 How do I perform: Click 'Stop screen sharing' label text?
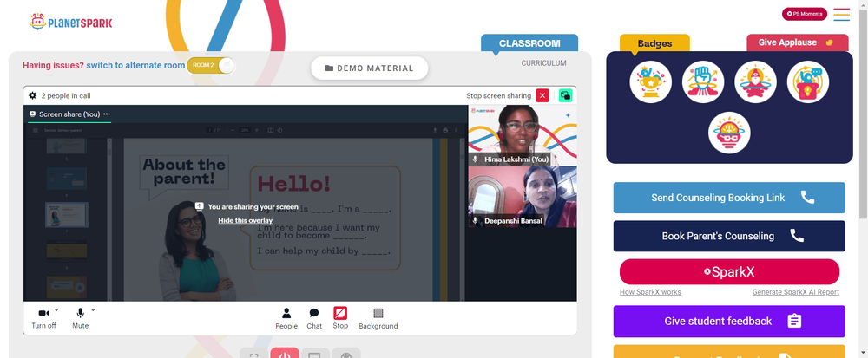coord(499,95)
